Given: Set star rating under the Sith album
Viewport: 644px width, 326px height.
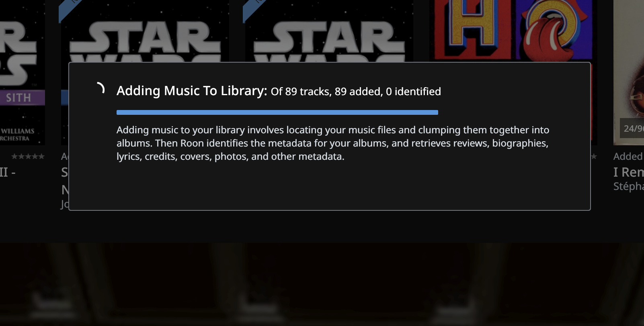Looking at the screenshot, I should click(x=28, y=156).
